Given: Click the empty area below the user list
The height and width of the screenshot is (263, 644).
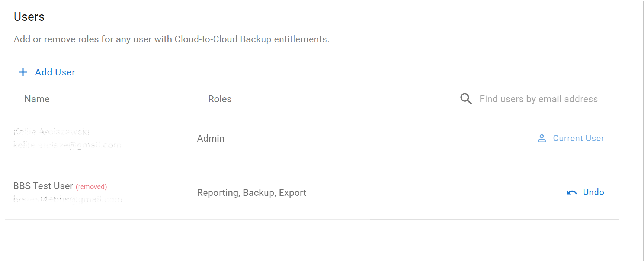Looking at the screenshot, I should pos(312,240).
